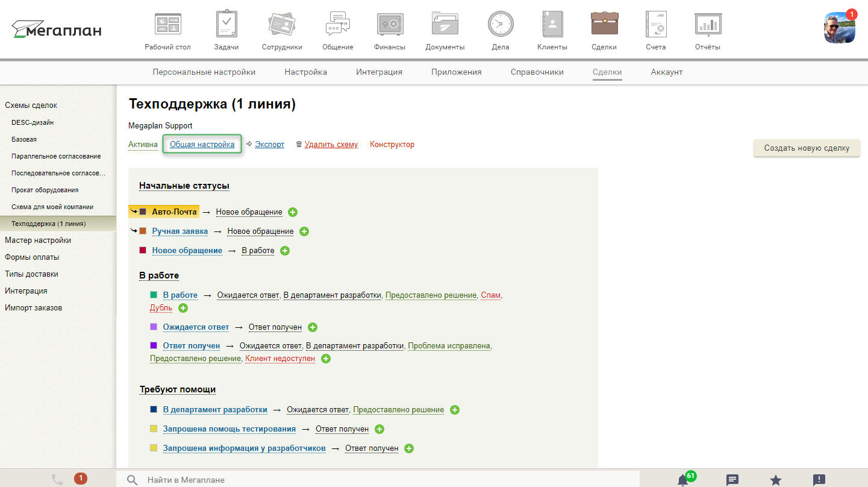Open notifications bell with 61 badge
Screen dimensions: 868x487
coord(682,480)
